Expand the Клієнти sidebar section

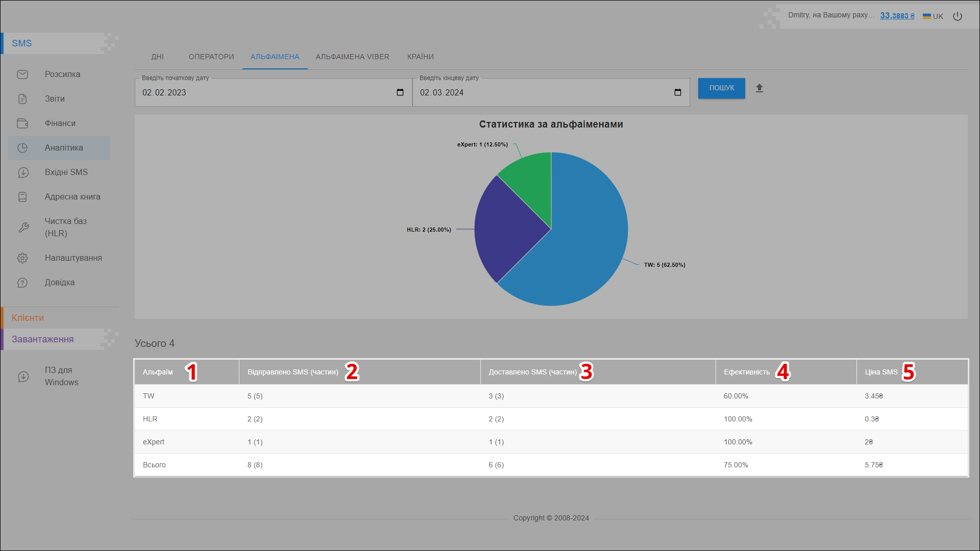pos(28,318)
